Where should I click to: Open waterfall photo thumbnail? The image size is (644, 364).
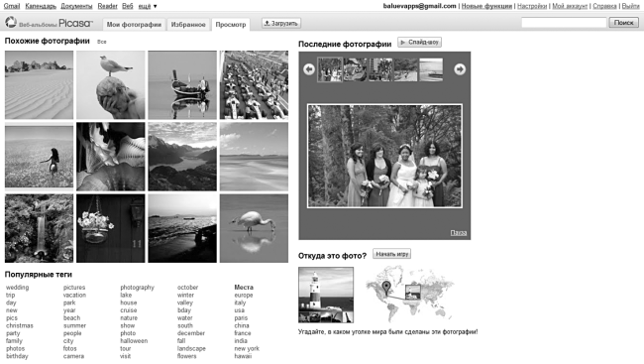39,228
